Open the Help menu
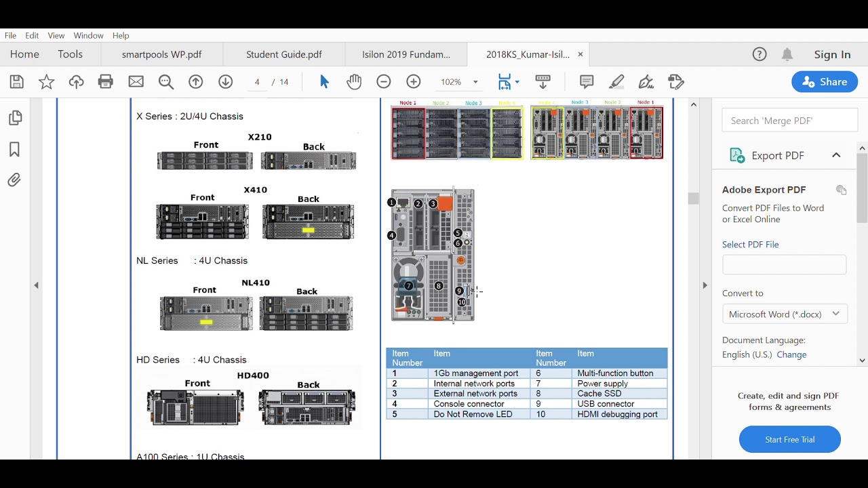This screenshot has width=868, height=488. pyautogui.click(x=121, y=35)
